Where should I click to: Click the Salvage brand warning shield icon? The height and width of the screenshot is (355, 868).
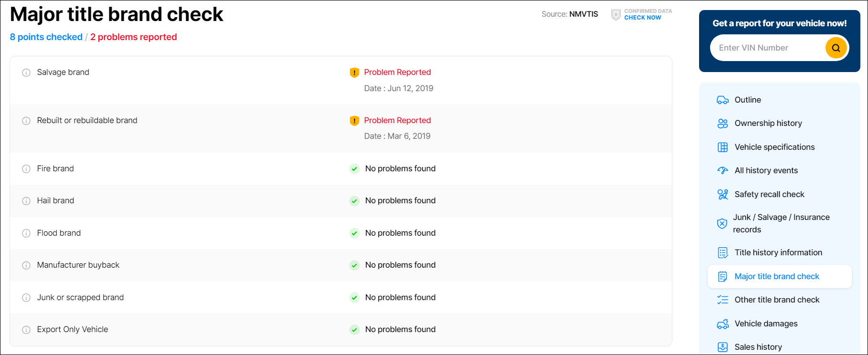354,73
